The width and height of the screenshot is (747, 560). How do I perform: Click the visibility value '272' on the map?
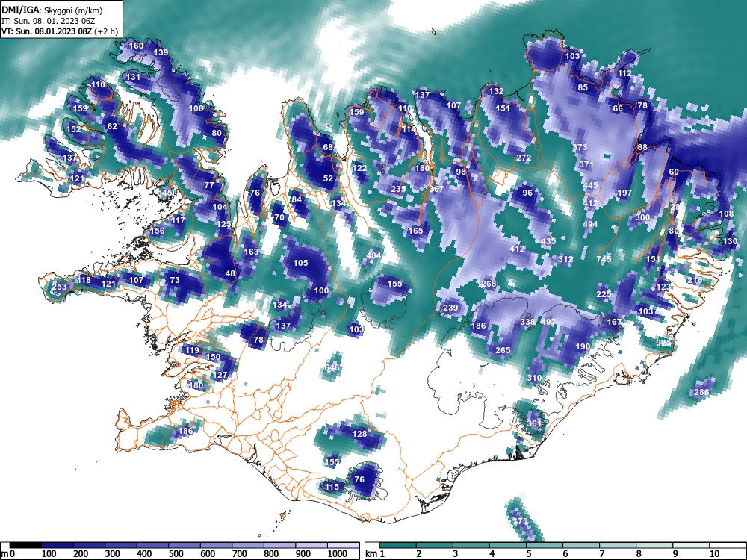(524, 158)
